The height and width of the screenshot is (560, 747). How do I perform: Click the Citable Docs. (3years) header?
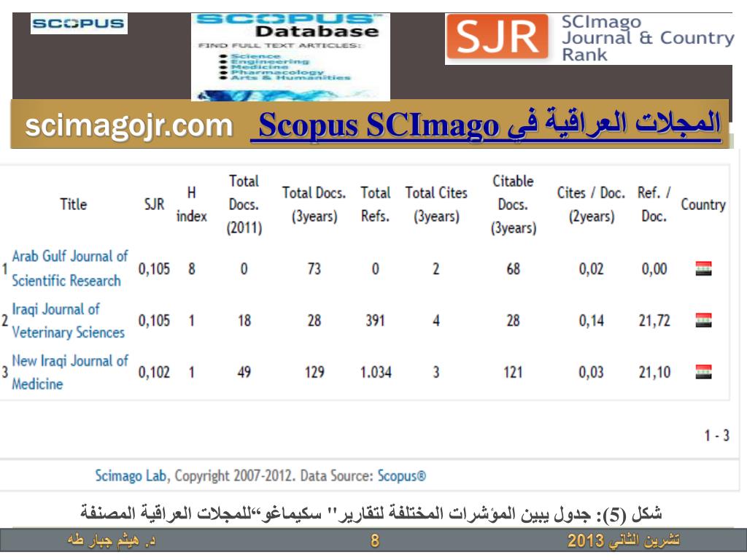(x=513, y=204)
